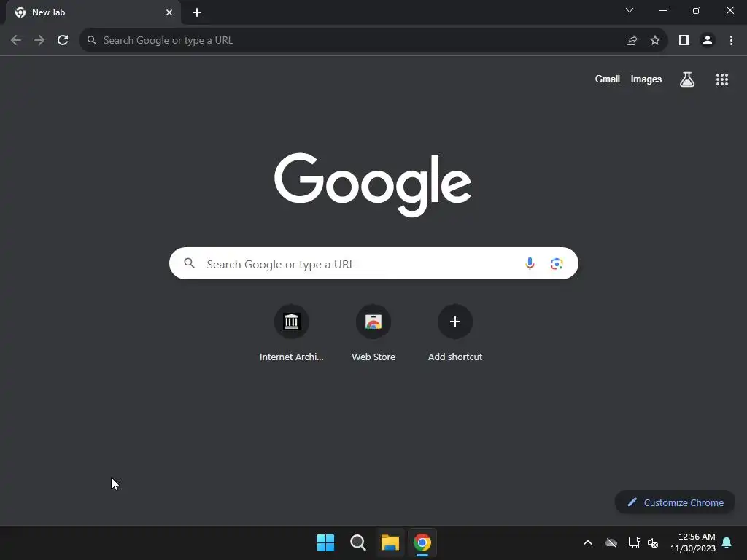747x560 pixels.
Task: Minimize the Chrome window
Action: [662, 10]
